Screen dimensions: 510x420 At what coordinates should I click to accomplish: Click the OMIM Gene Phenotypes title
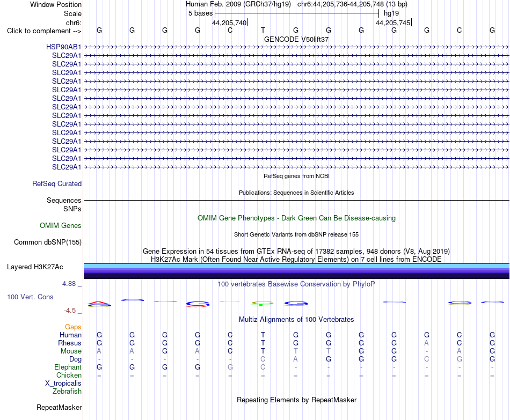coord(297,218)
